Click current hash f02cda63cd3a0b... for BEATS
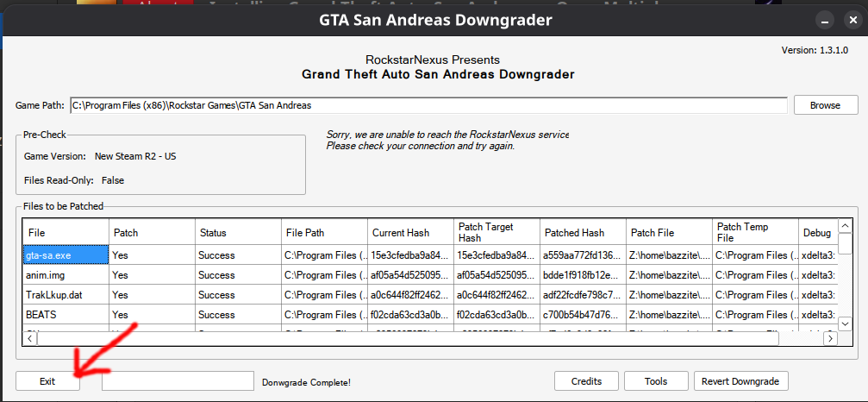 click(411, 315)
